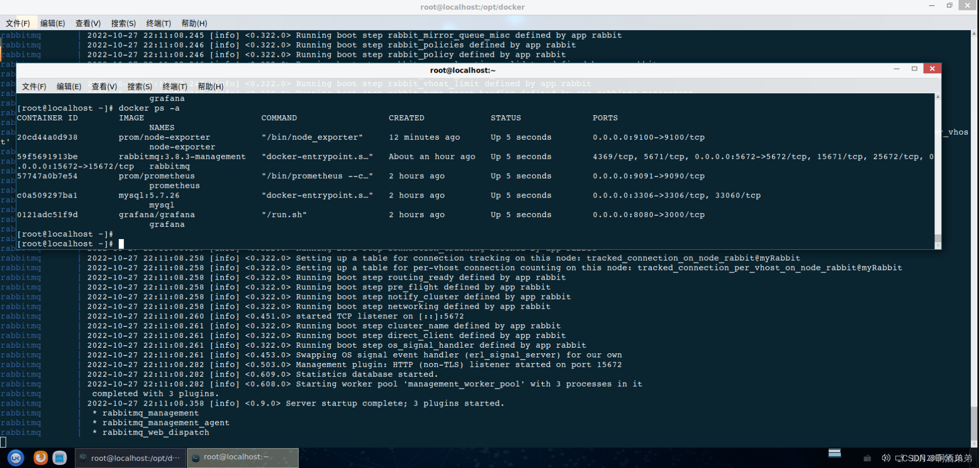Image resolution: width=980 pixels, height=468 pixels.
Task: Click the keyboard tray icon
Action: click(x=867, y=458)
